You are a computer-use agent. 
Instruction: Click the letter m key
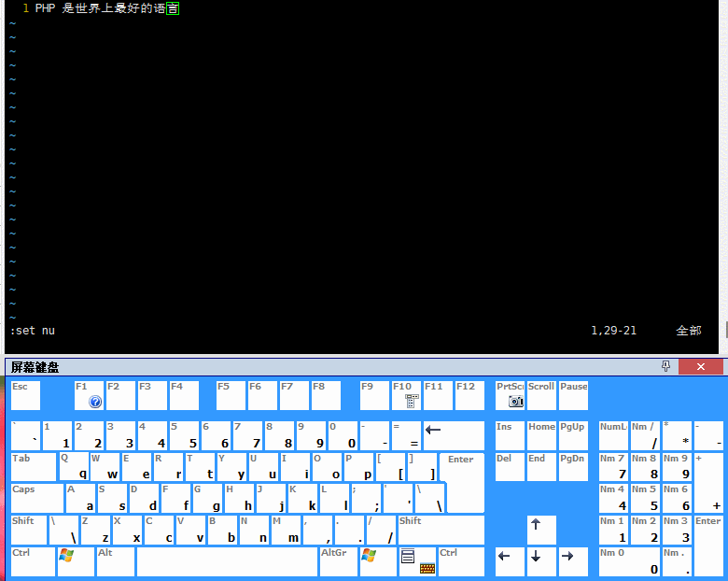[286, 530]
